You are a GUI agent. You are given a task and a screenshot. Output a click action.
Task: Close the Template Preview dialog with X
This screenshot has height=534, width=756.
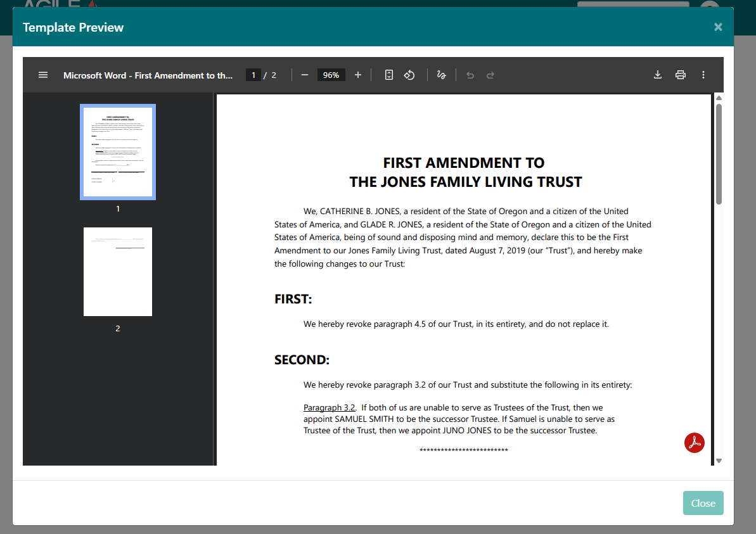click(718, 27)
